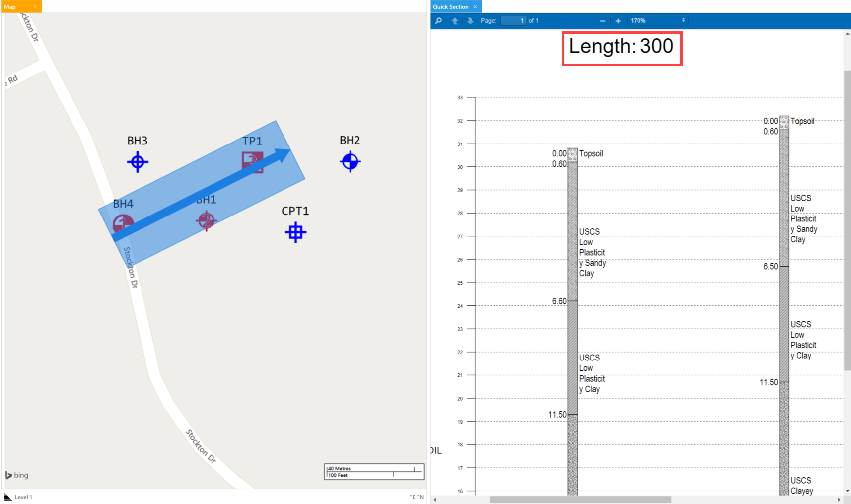
Task: Click the BH3 label text
Action: (138, 141)
